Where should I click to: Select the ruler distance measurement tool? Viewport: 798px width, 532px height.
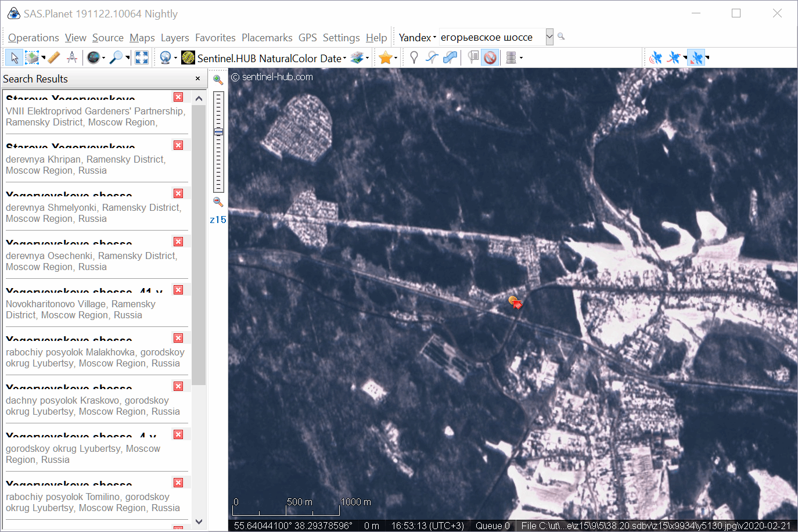coord(53,57)
